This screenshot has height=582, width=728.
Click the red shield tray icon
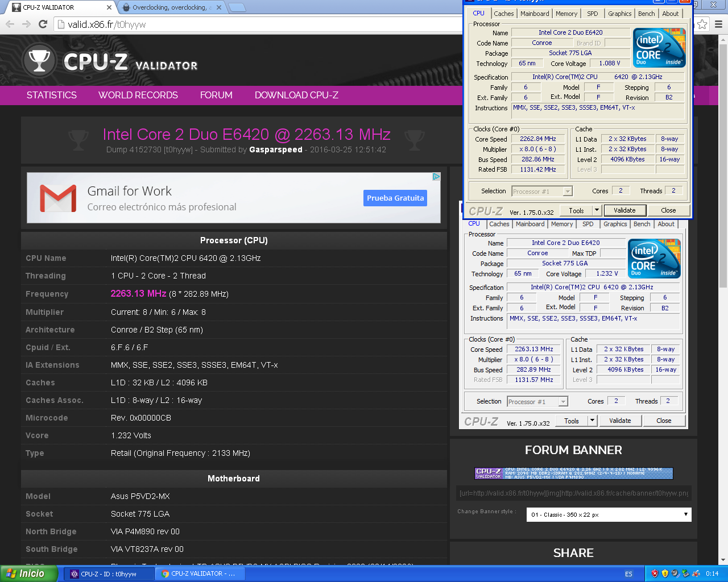(x=655, y=573)
